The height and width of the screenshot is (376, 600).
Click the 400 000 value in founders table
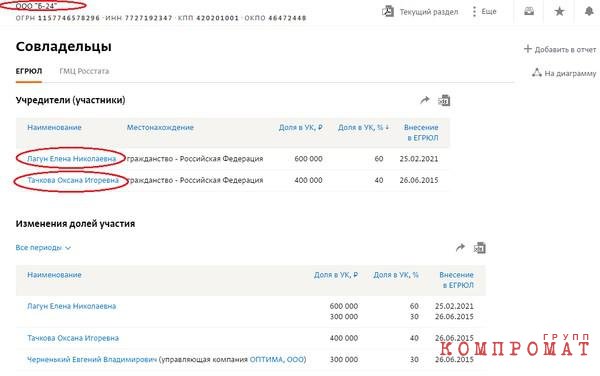(x=308, y=180)
